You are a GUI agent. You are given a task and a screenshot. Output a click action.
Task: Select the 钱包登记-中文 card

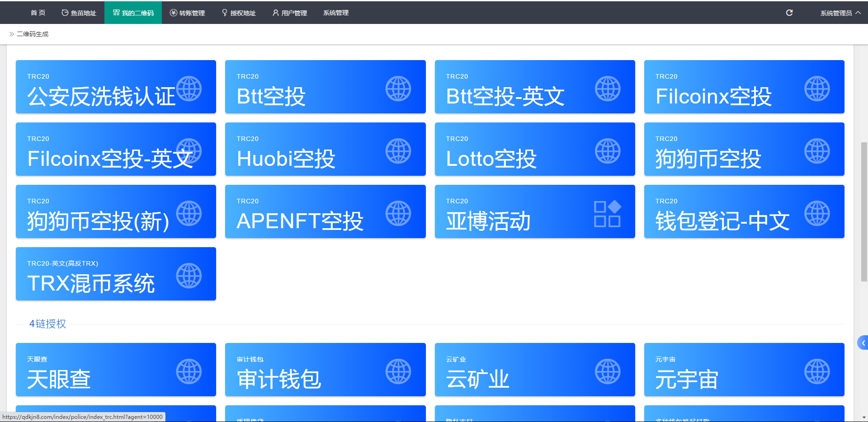pyautogui.click(x=744, y=211)
